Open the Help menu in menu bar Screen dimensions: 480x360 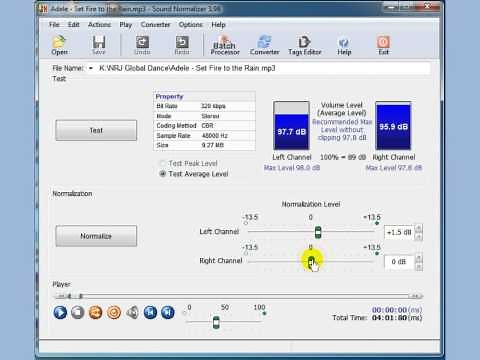(218, 25)
